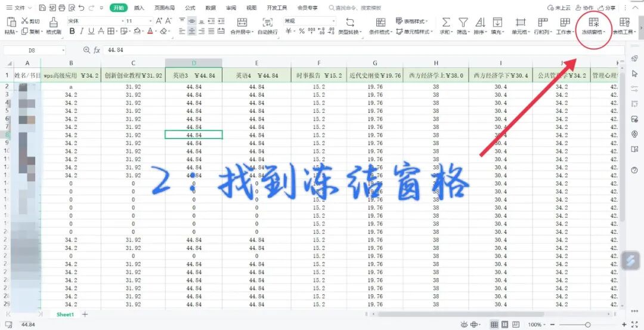The height and width of the screenshot is (330, 644).
Task: Expand Cell Style (单元格样式) dropdown
Action: click(432, 32)
